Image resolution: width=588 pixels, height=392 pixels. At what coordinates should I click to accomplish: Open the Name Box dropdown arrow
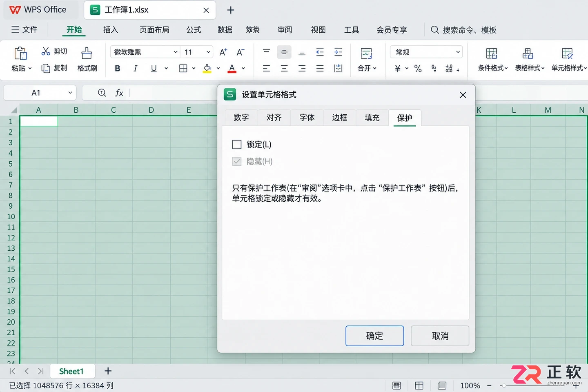coord(70,93)
